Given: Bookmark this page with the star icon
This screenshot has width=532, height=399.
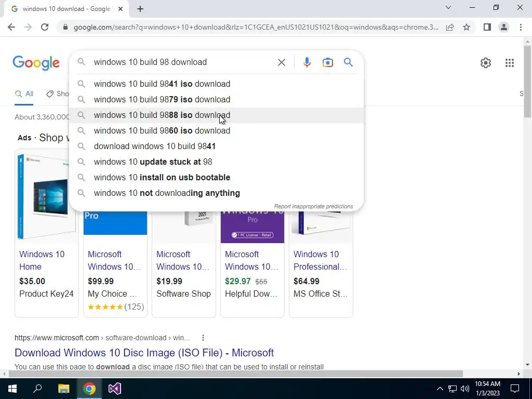Looking at the screenshot, I should (x=467, y=27).
